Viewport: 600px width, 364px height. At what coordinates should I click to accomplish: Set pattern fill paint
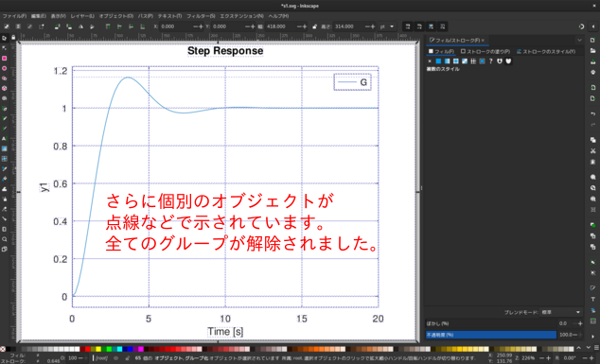(473, 61)
